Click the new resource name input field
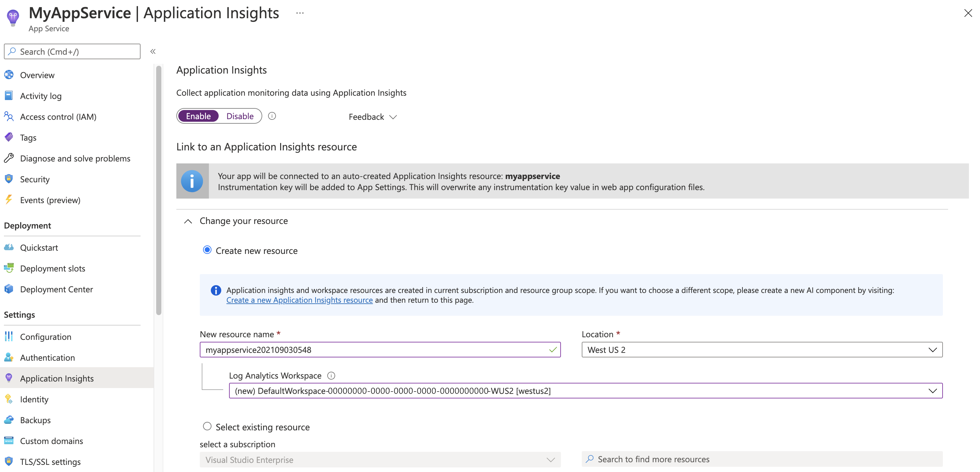The height and width of the screenshot is (472, 980). tap(380, 350)
